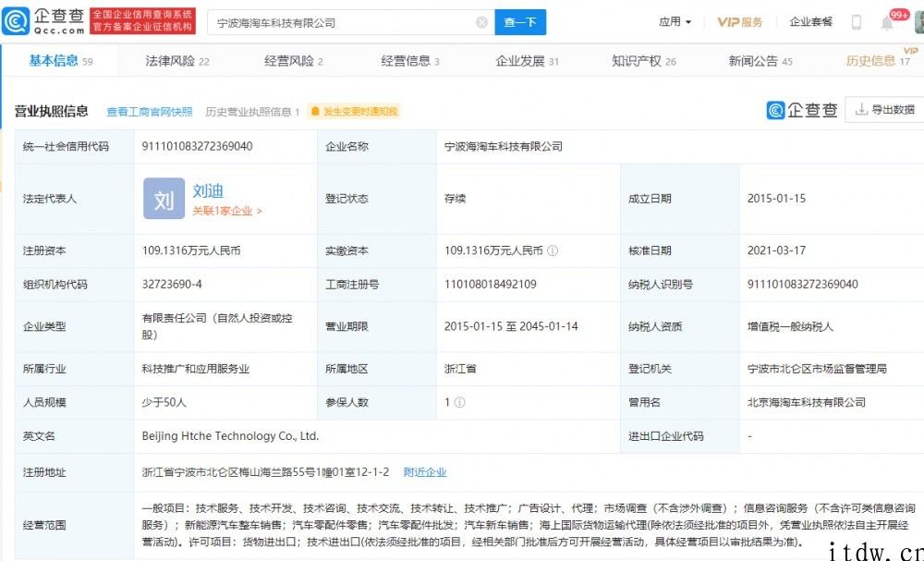This screenshot has height=561, width=924.
Task: Switch to the 历史信息 VIP tab
Action: (878, 61)
